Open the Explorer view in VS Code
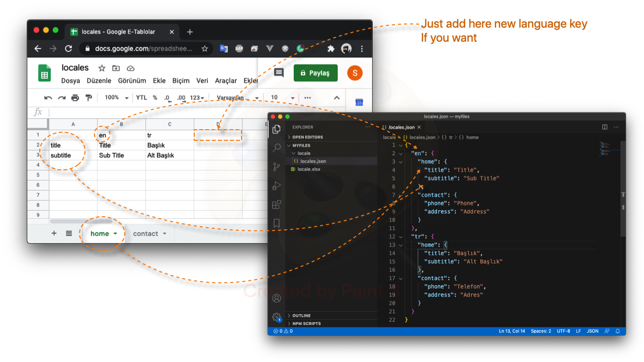This screenshot has height=362, width=644. [x=276, y=129]
